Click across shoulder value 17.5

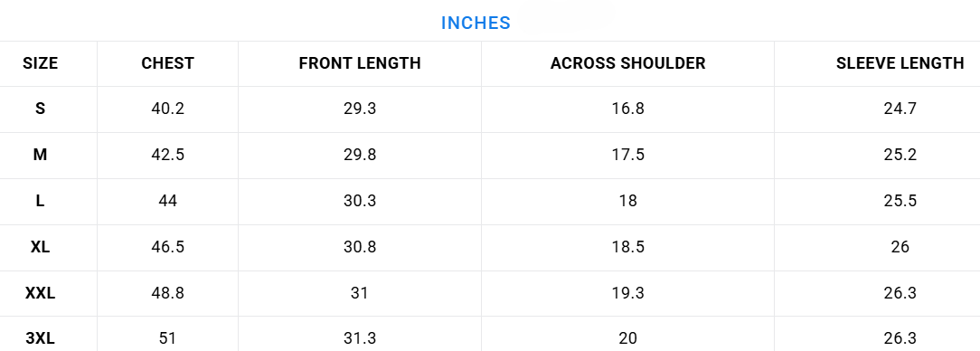pyautogui.click(x=627, y=155)
